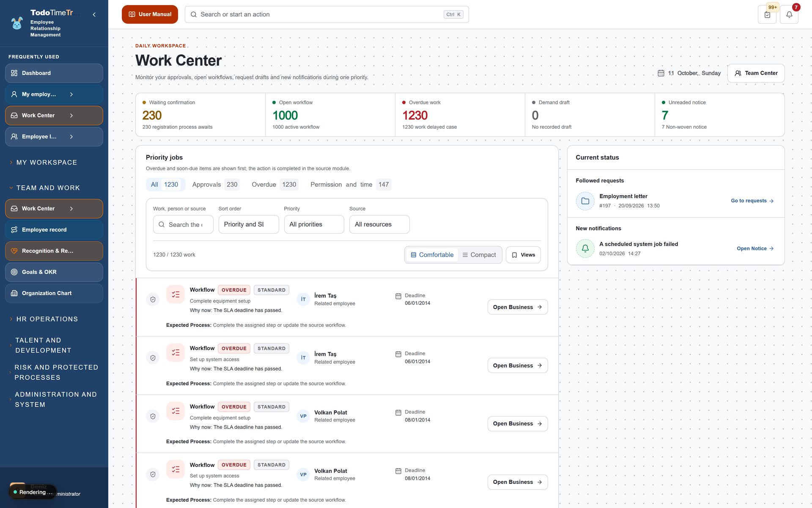812x508 pixels.
Task: Switch to Comfortable list density
Action: pos(432,255)
